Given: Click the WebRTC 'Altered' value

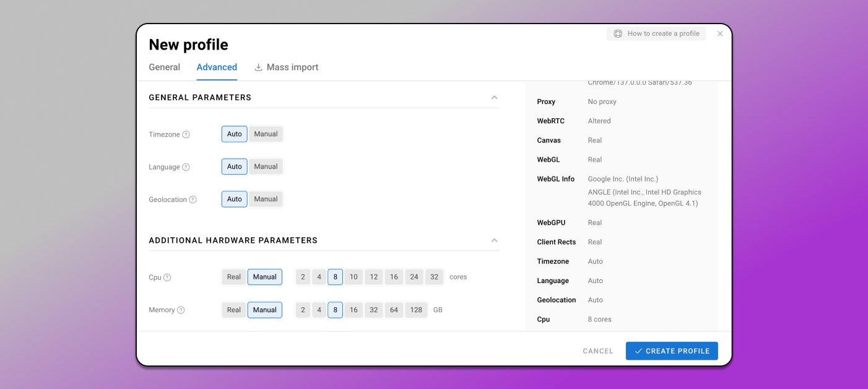Looking at the screenshot, I should point(599,121).
